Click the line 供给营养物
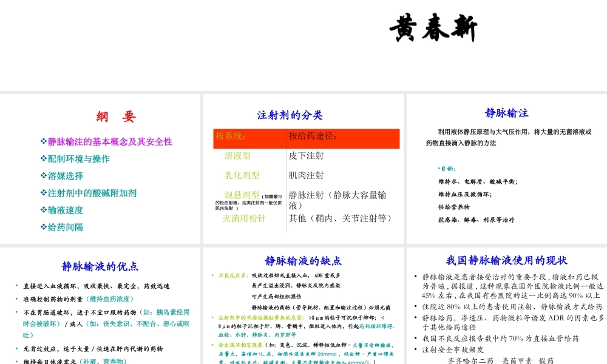 (453, 207)
